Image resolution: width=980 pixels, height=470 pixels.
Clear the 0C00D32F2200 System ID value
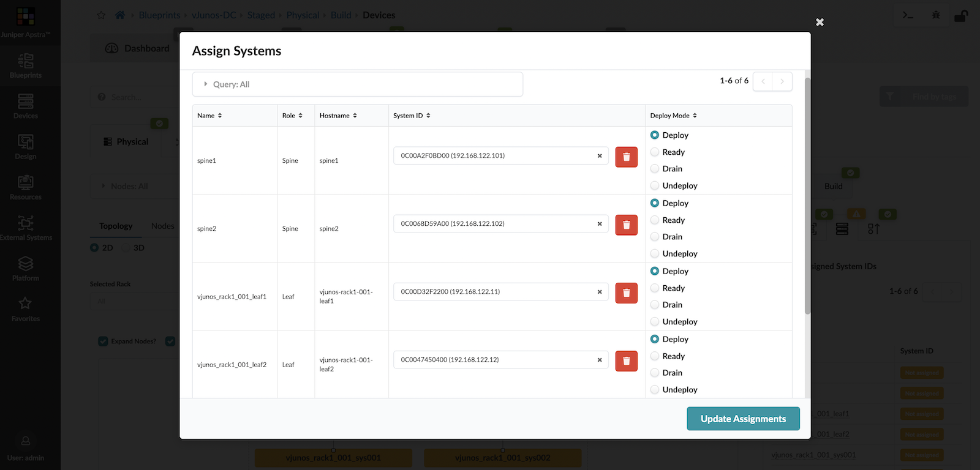(600, 292)
